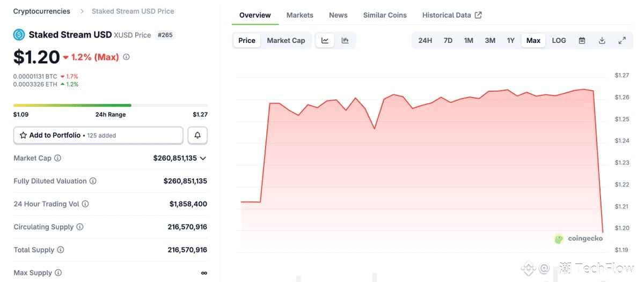The width and height of the screenshot is (644, 282).
Task: Click info icon beside Market Cap label
Action: 58,158
